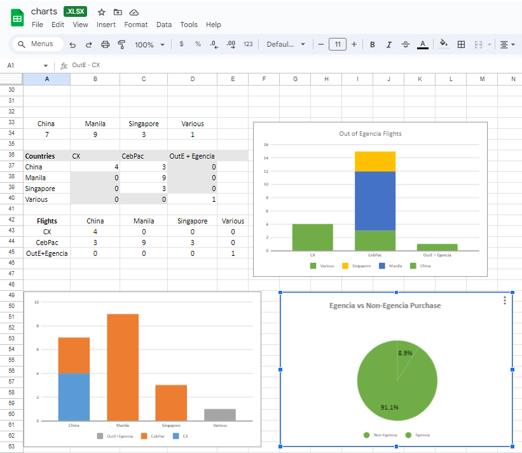The width and height of the screenshot is (522, 453).
Task: Select column A header
Action: point(47,79)
